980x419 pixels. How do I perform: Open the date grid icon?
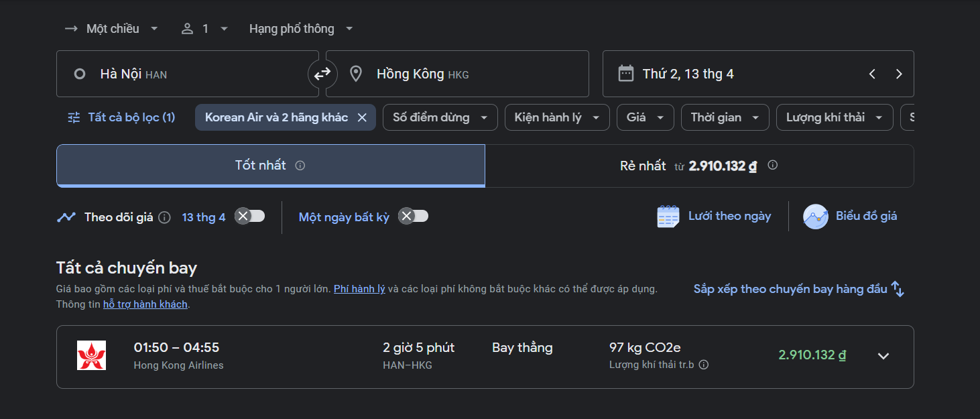click(x=668, y=217)
